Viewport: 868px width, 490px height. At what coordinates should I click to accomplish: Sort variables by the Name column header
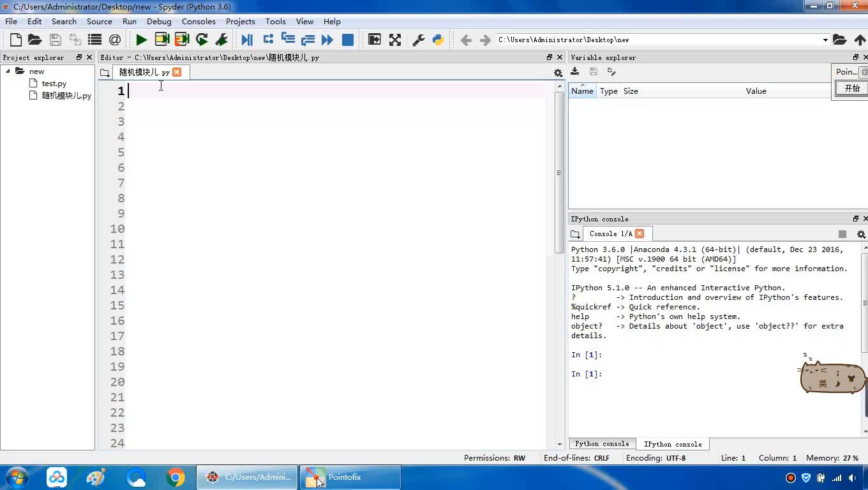(x=581, y=91)
